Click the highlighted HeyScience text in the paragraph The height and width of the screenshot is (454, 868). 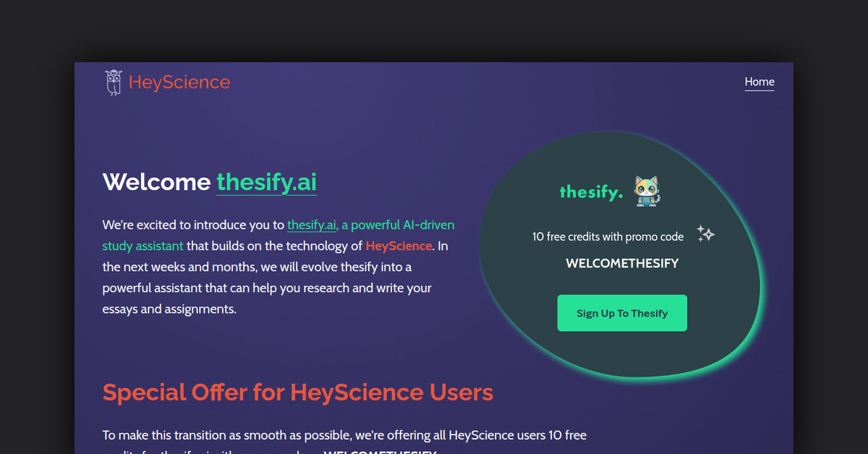coord(399,246)
